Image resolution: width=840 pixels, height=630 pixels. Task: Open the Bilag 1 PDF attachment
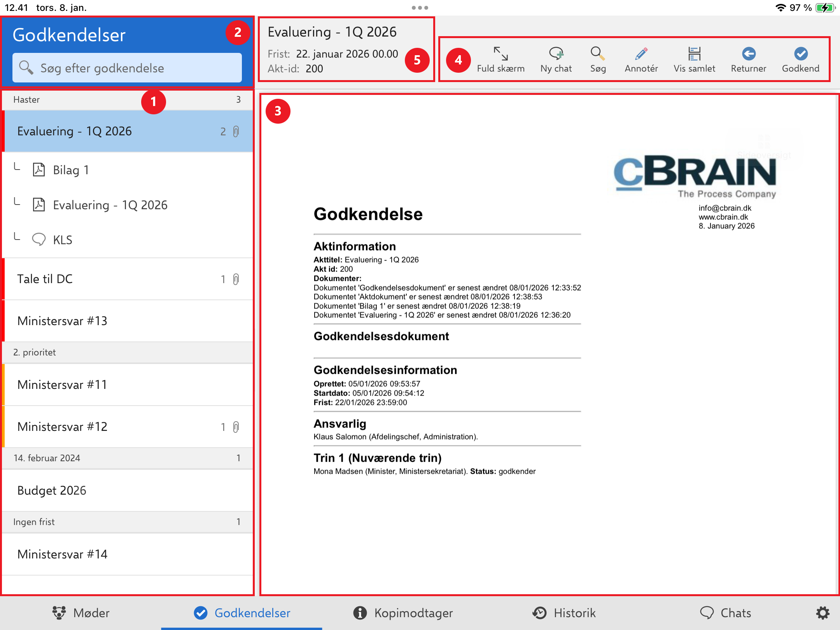coord(128,170)
